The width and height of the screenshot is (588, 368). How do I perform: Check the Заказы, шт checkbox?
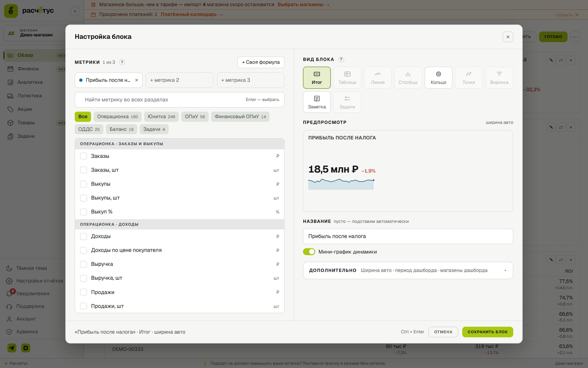coord(83,170)
